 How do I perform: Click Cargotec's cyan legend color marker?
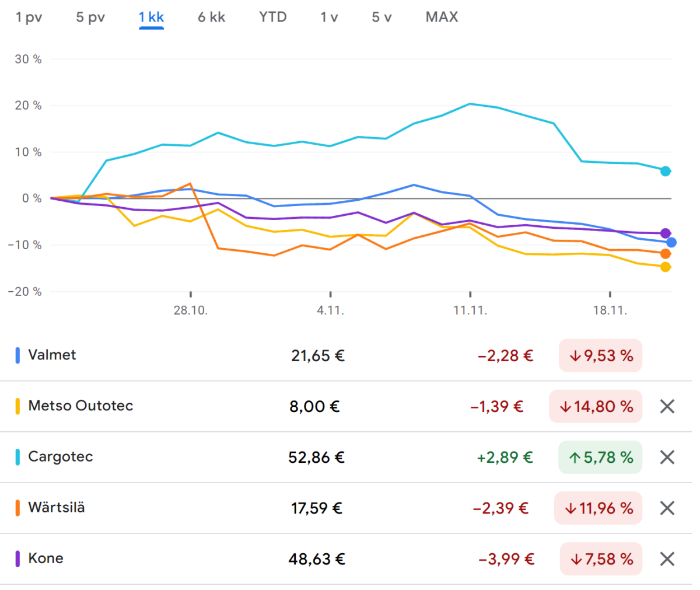click(17, 457)
